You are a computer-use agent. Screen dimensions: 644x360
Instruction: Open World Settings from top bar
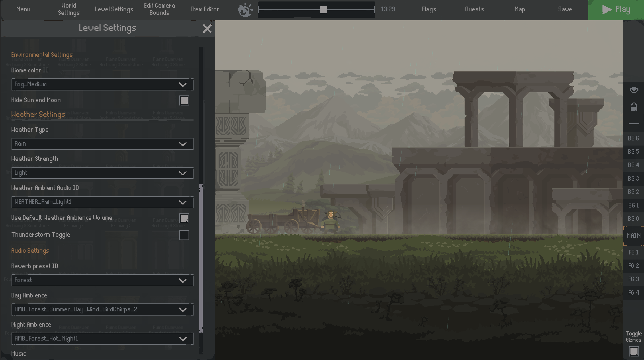pyautogui.click(x=69, y=9)
